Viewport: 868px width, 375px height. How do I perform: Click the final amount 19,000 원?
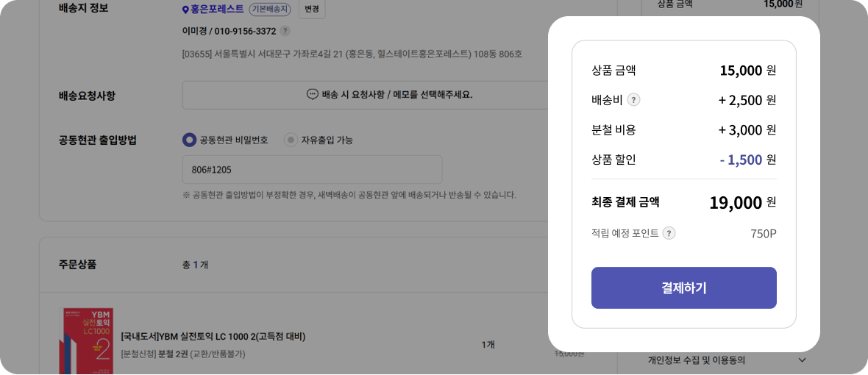[x=743, y=202]
